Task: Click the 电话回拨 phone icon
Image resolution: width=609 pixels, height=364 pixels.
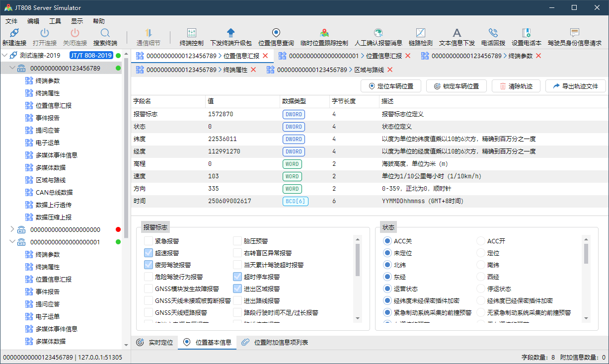Action: (493, 33)
